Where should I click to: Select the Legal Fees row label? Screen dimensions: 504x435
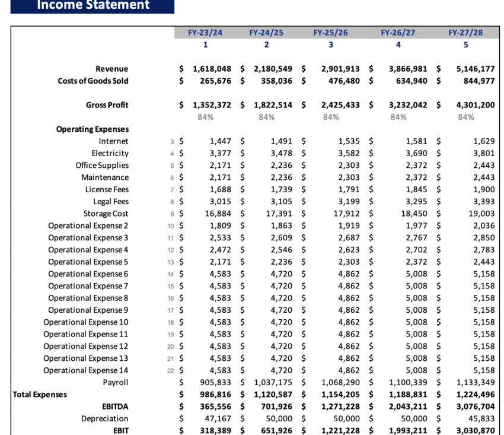click(110, 201)
